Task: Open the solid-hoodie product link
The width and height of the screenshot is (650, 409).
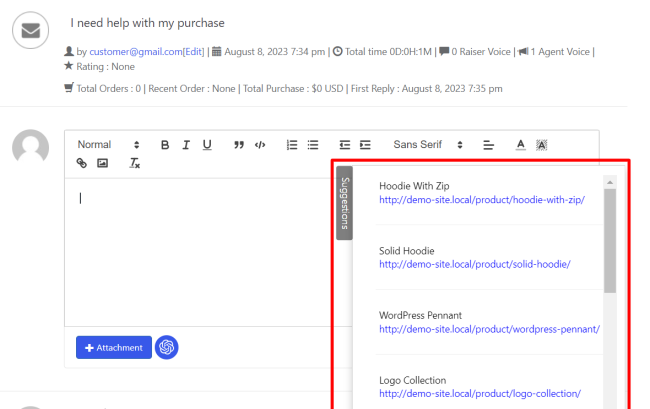Action: [x=475, y=264]
